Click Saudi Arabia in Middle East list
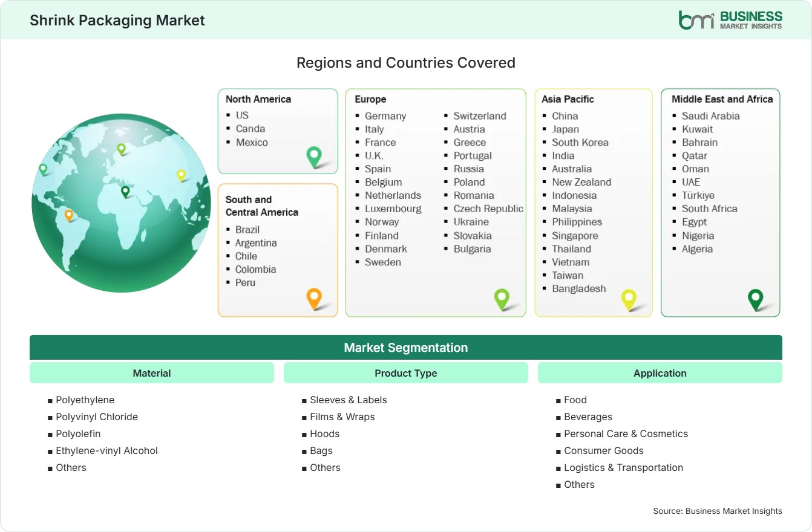This screenshot has width=812, height=532. coord(711,115)
